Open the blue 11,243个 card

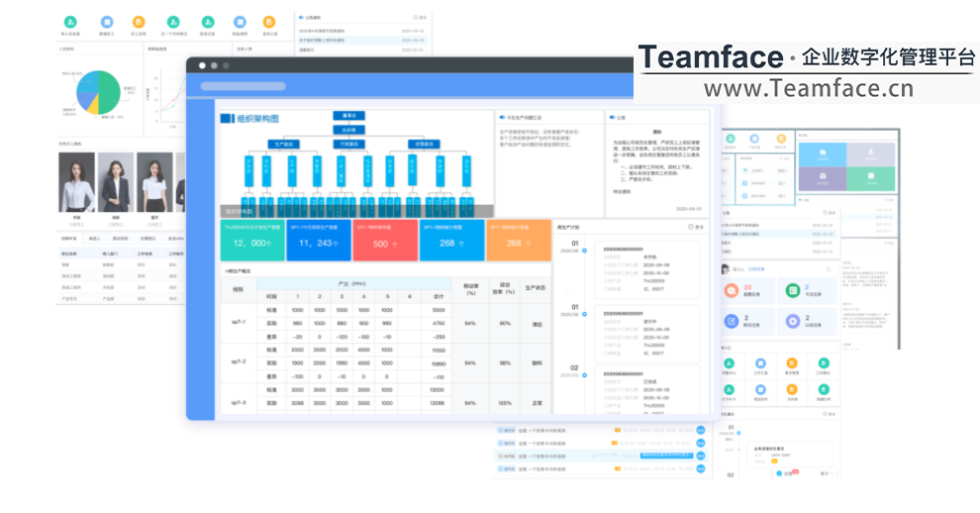pyautogui.click(x=319, y=240)
